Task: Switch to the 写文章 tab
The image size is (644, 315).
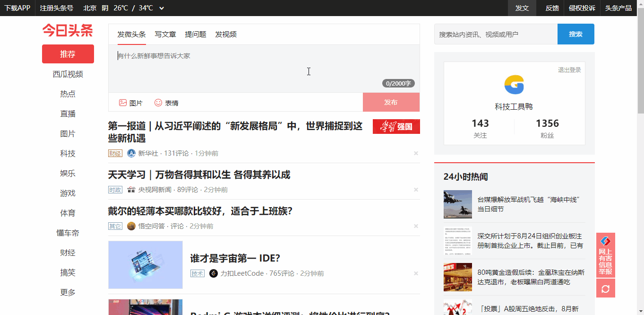Action: 165,35
